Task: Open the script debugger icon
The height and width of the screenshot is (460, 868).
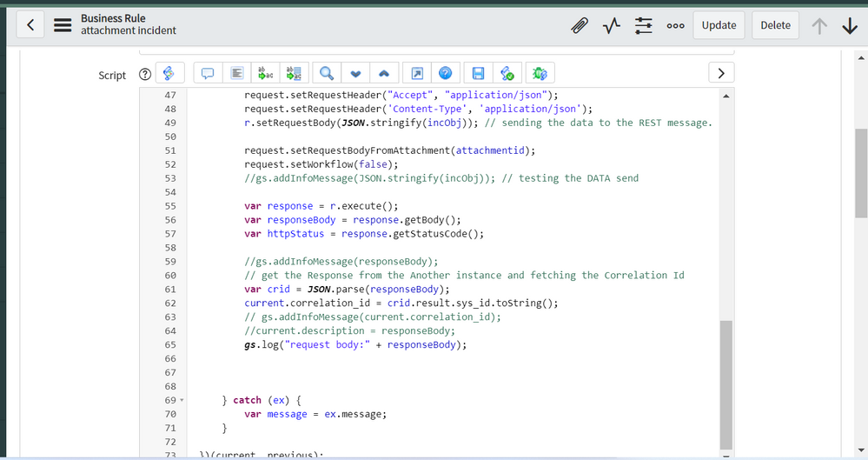Action: tap(507, 73)
